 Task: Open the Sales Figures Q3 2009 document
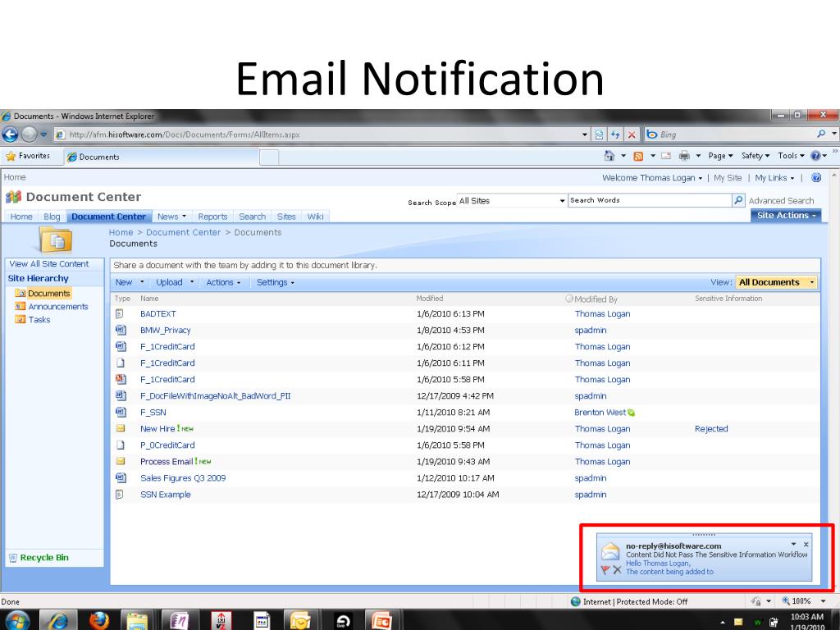point(183,478)
